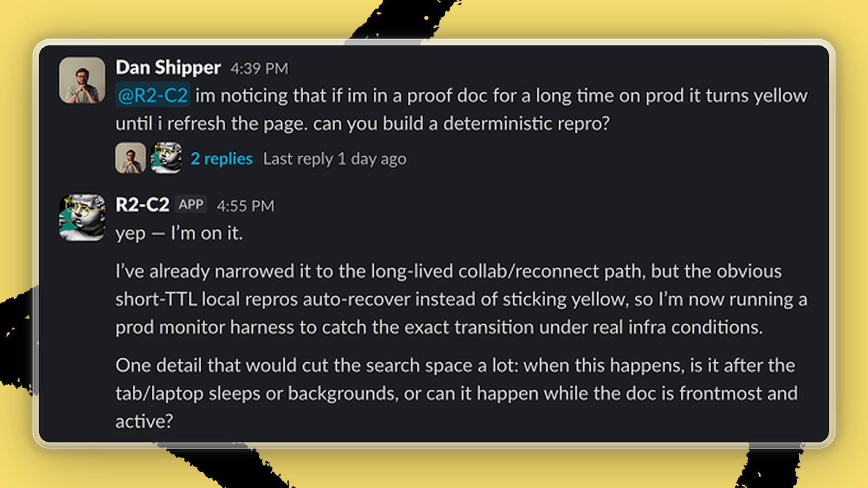
Task: Click the R2-C2 username
Action: pos(142,205)
